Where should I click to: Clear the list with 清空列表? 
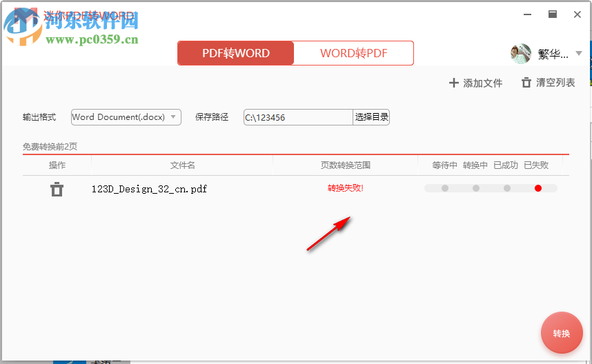[x=549, y=83]
